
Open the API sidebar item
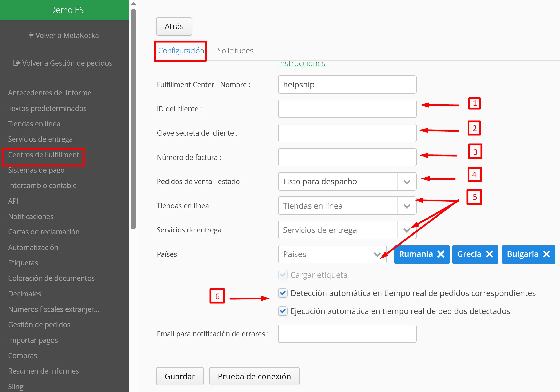pos(13,201)
